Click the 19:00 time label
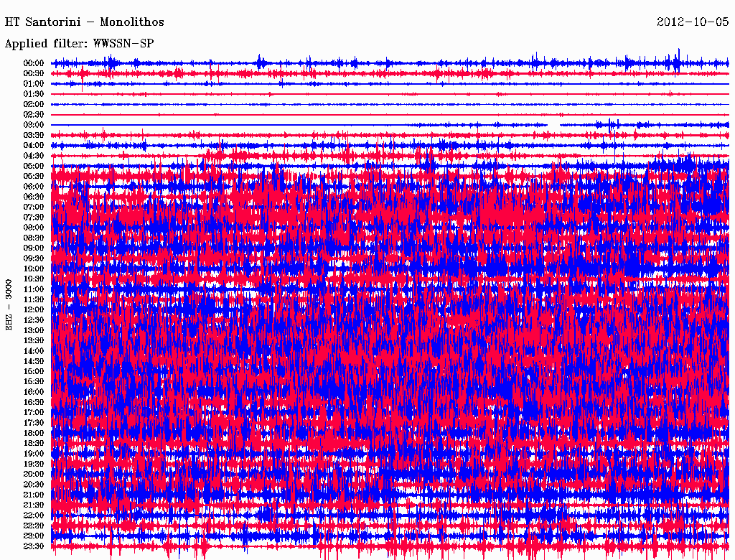Screen dimensions: 735x560 (x=34, y=454)
